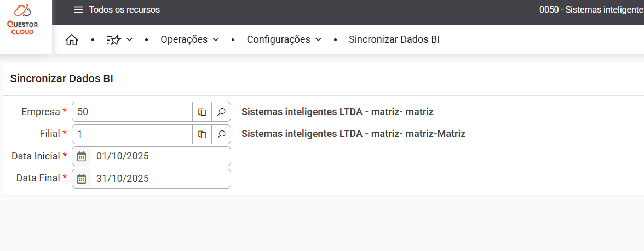The width and height of the screenshot is (644, 251).
Task: Expand the Operações menu
Action: [x=189, y=39]
